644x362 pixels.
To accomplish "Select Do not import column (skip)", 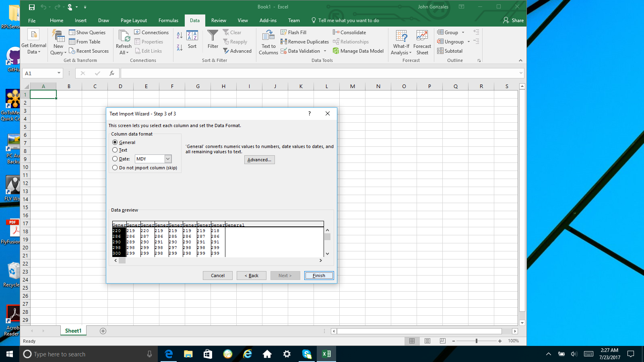I will [115, 168].
